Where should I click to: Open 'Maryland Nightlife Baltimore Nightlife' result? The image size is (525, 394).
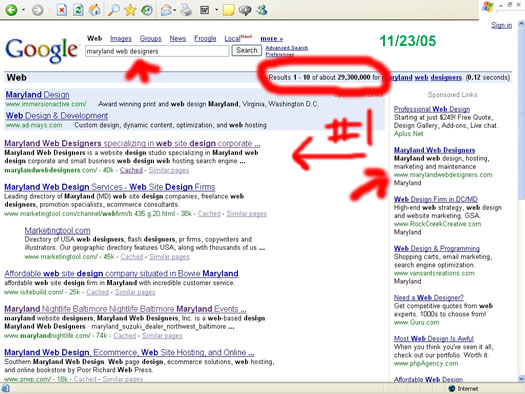point(125,309)
